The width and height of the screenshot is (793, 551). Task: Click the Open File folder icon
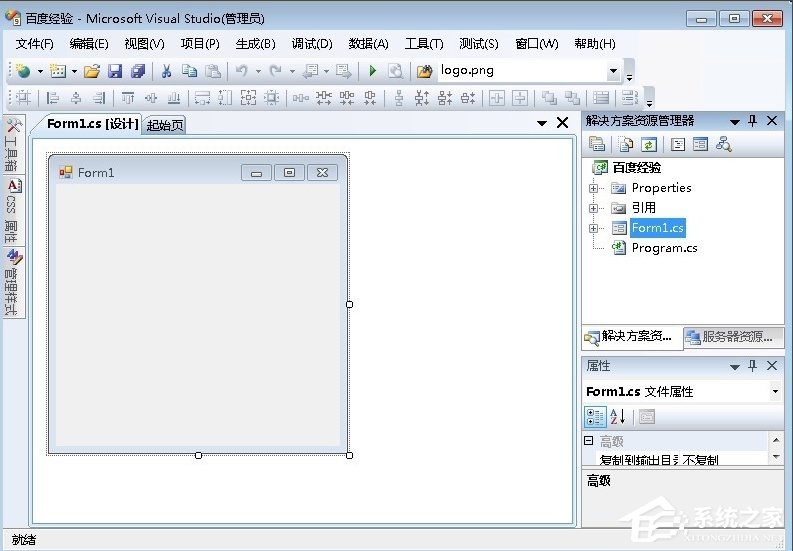point(92,71)
